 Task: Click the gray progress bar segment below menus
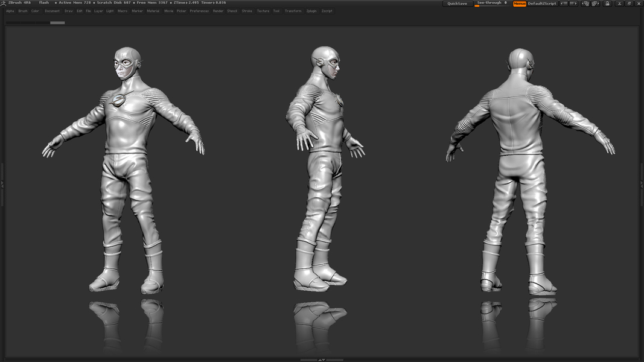click(x=57, y=22)
